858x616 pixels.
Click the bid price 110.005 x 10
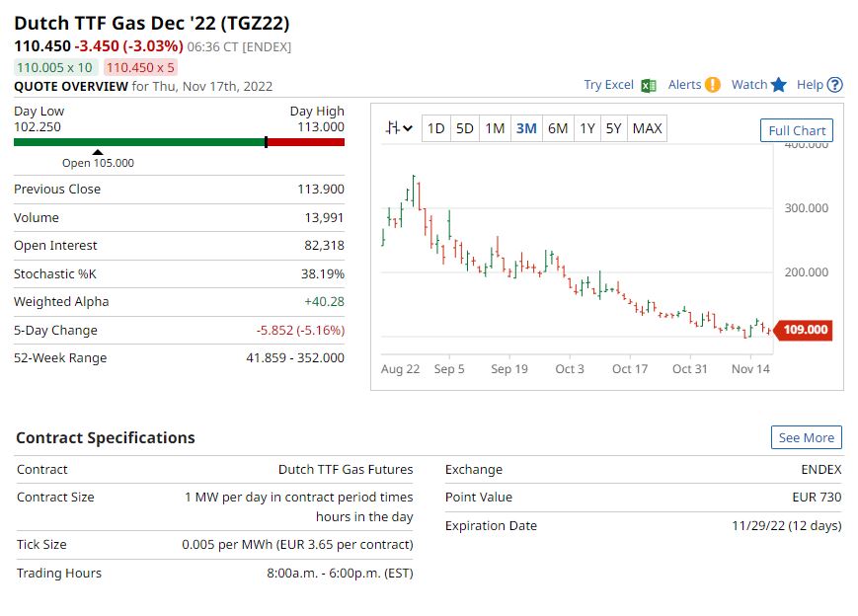pos(54,67)
